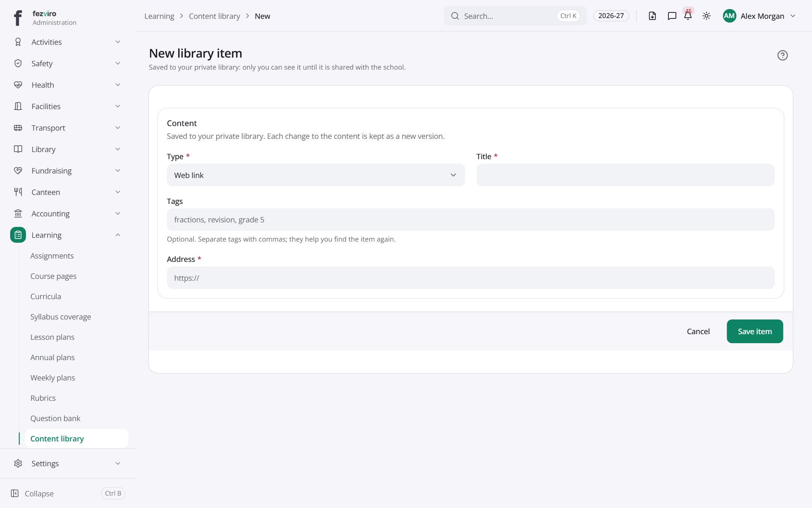Open notifications bell with 45 badge
Viewport: 812px width, 508px height.
pyautogui.click(x=688, y=16)
